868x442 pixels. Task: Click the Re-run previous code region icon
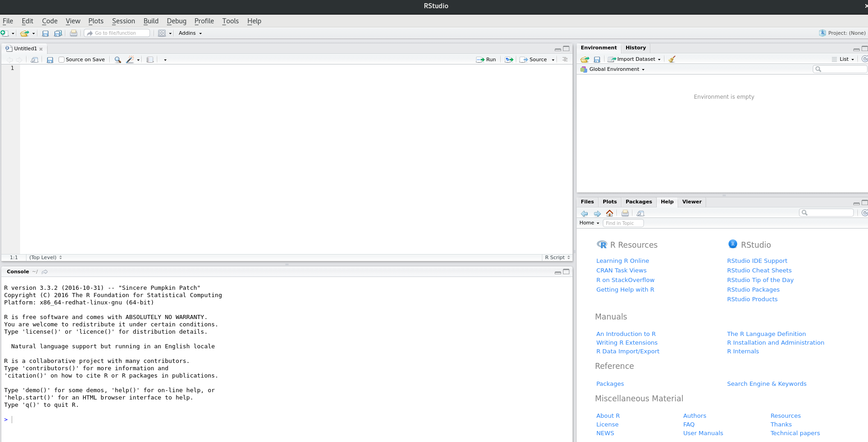509,60
